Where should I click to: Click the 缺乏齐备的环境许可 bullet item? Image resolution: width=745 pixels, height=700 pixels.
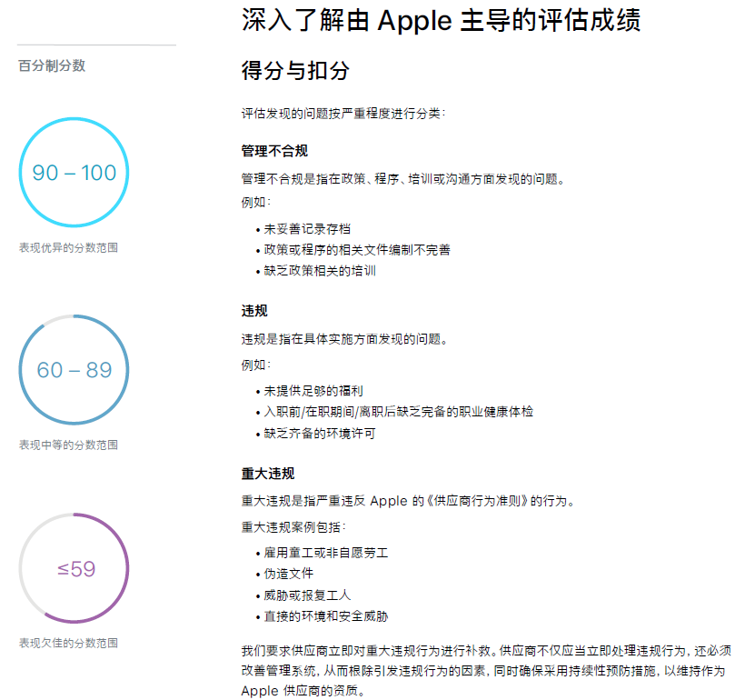click(320, 433)
